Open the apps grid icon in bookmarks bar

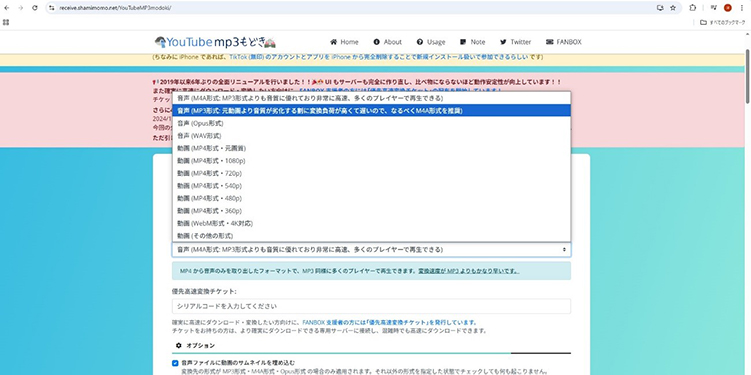[x=6, y=22]
